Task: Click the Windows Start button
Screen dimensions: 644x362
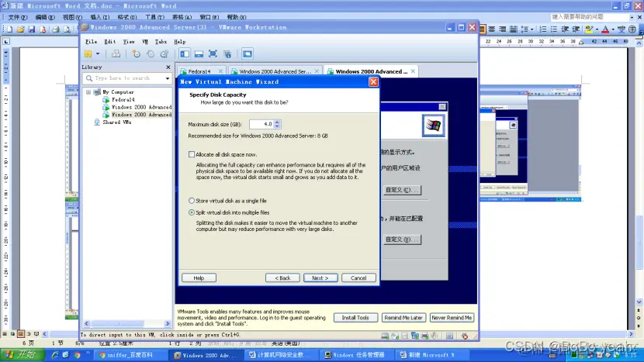Action: click(23, 354)
